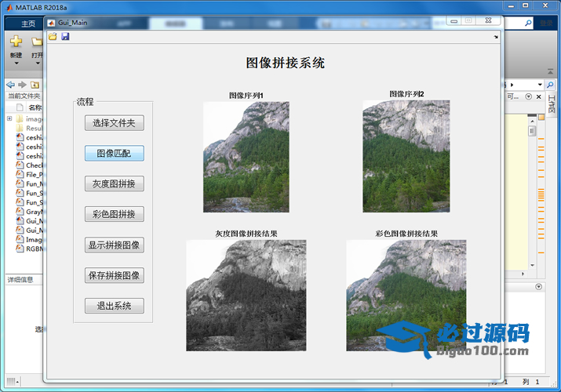Click the 打开 folder icon in MATLAB
561x392 pixels.
coord(37,42)
